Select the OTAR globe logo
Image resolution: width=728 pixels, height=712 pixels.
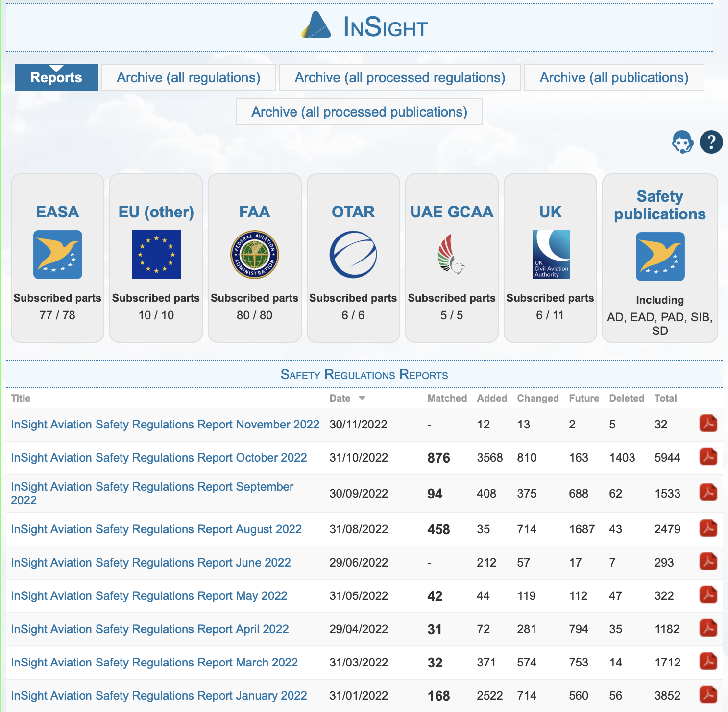pyautogui.click(x=353, y=255)
